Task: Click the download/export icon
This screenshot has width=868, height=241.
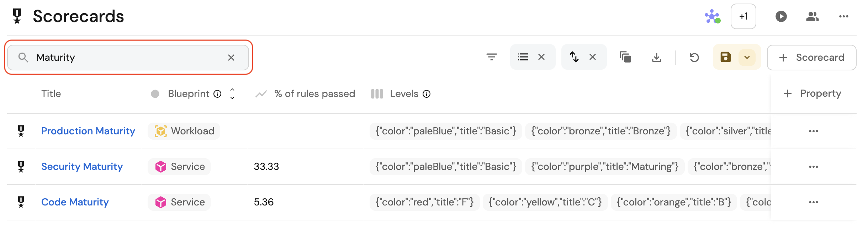Action: [656, 57]
